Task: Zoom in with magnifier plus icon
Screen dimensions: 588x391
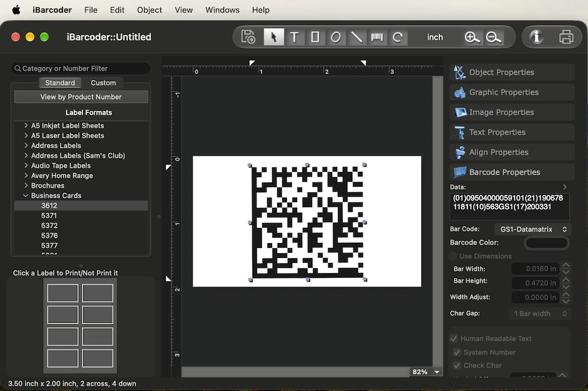Action: click(472, 37)
